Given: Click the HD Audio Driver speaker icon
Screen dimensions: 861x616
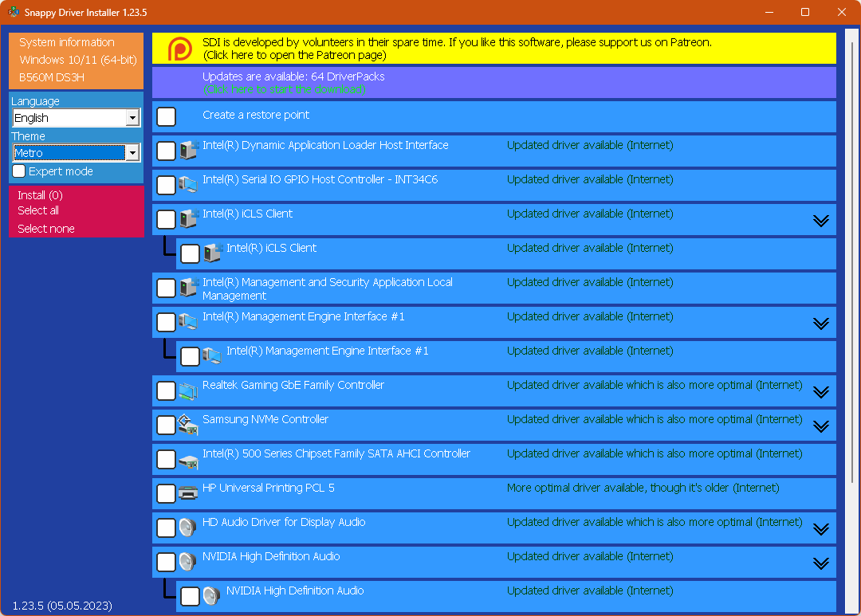Looking at the screenshot, I should click(x=188, y=528).
